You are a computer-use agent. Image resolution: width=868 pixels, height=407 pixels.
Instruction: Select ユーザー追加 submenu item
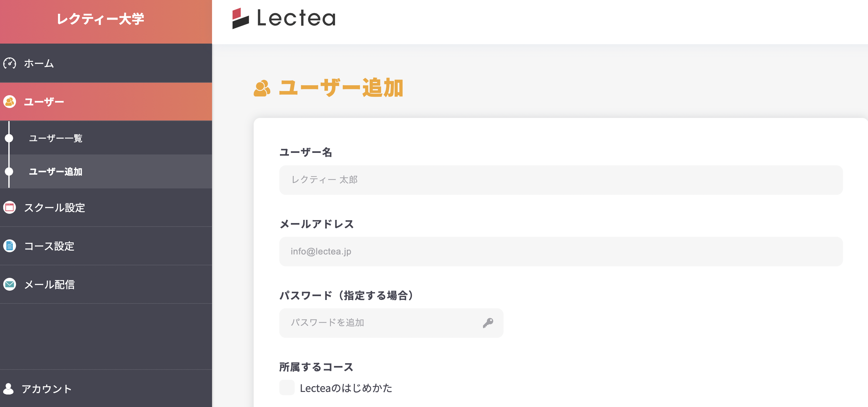56,172
